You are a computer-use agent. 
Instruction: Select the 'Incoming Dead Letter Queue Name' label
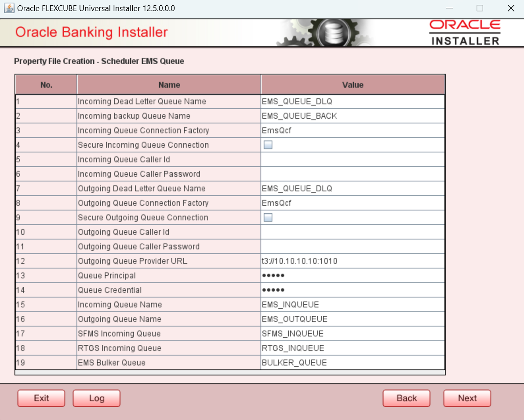(x=142, y=101)
